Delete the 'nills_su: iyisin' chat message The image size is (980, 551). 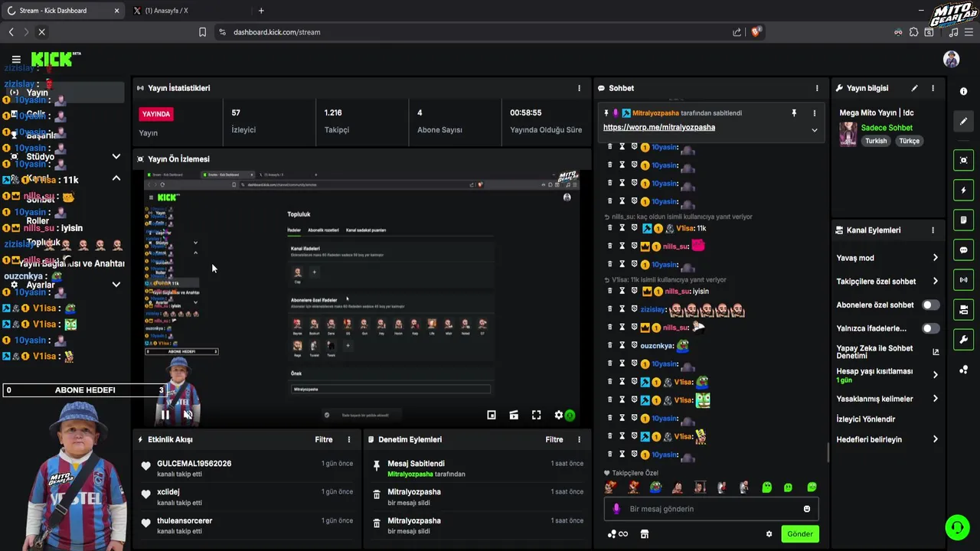coord(610,291)
